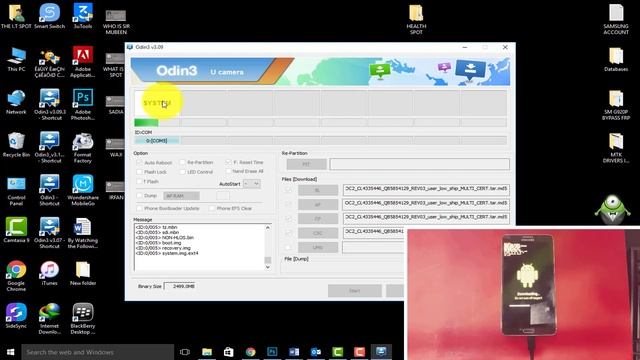
Task: Open Network desktop icon
Action: [16, 102]
